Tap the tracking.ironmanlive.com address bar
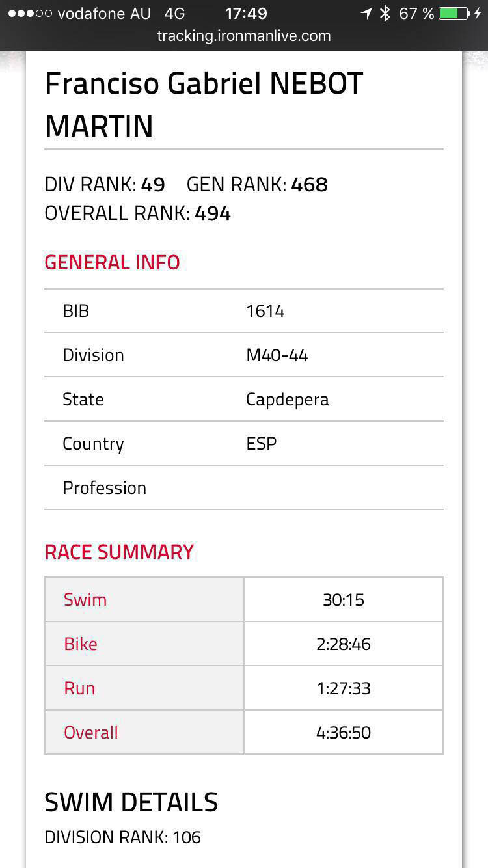Screen dimensions: 488x868 pyautogui.click(x=244, y=36)
